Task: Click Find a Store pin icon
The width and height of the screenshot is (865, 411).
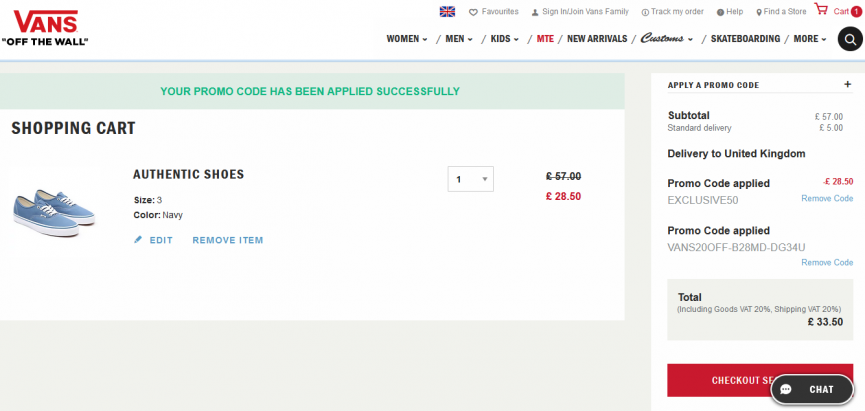Action: click(x=759, y=12)
